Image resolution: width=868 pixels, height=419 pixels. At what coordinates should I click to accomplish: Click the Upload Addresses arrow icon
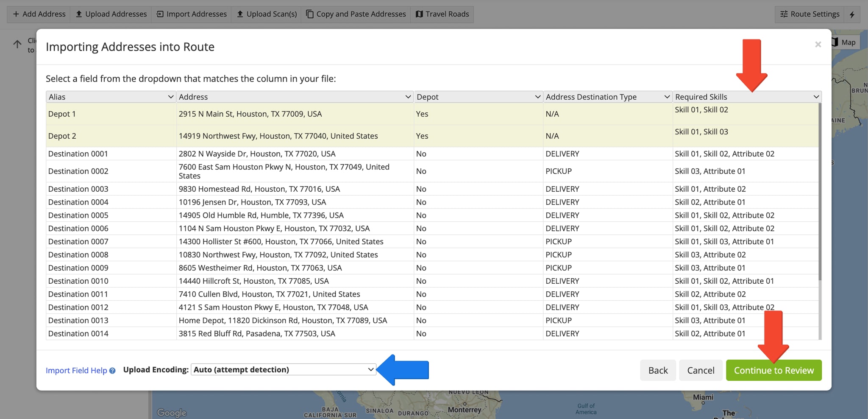click(x=79, y=14)
